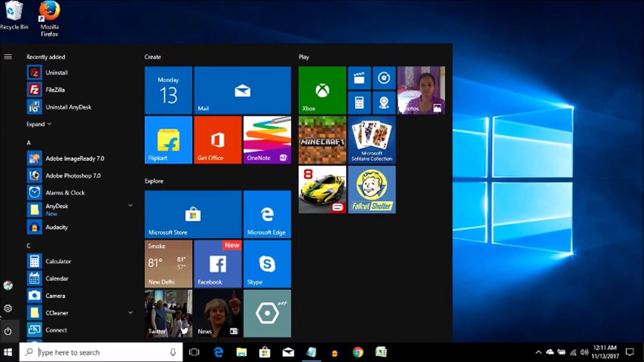Launch Audacity from the app list
The height and width of the screenshot is (362, 644).
click(80, 227)
